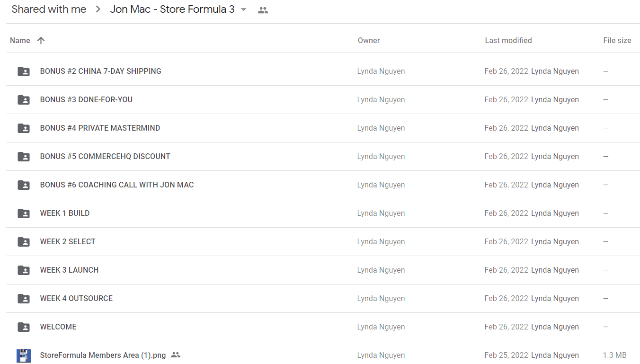640x364 pixels.
Task: Click the shared icon after StoreFormula Members Area (1).png
Action: [x=176, y=355]
